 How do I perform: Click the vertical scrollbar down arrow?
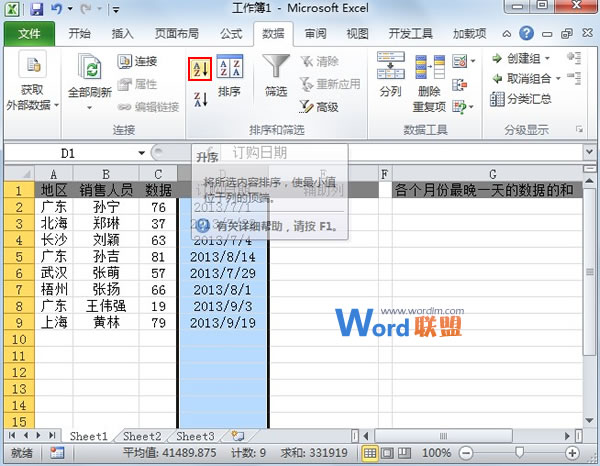tap(590, 420)
